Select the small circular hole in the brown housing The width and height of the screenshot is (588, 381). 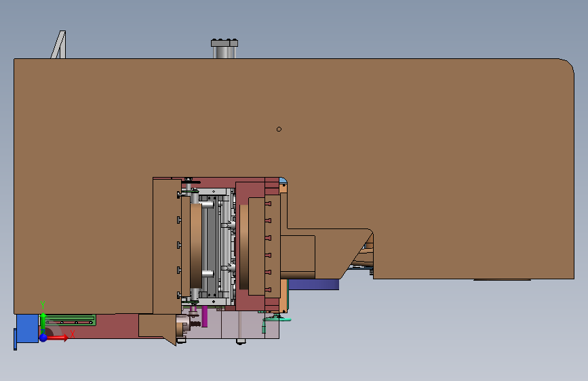(279, 129)
